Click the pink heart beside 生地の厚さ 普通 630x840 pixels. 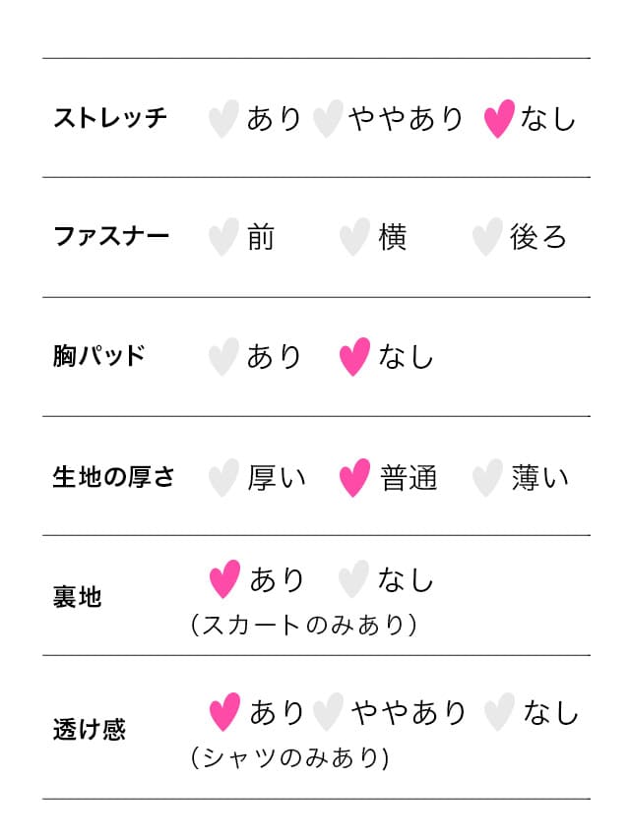pyautogui.click(x=354, y=478)
